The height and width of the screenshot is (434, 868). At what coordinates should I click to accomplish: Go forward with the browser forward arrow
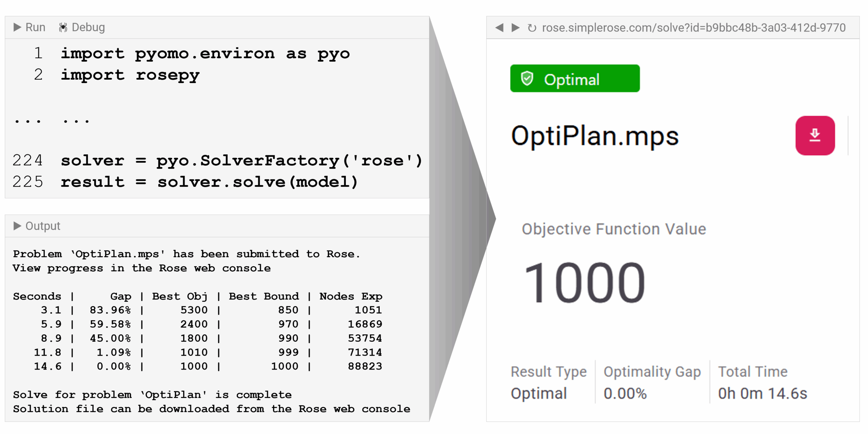point(515,27)
